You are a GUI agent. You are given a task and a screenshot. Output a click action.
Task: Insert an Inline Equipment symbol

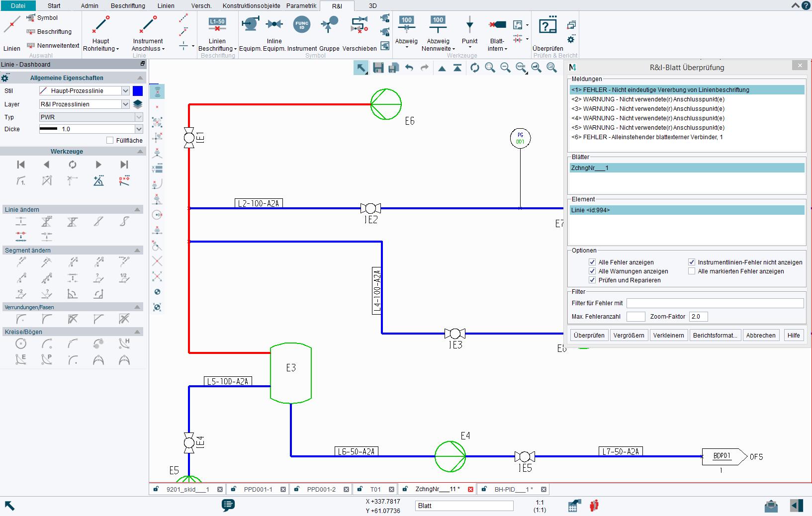[274, 33]
